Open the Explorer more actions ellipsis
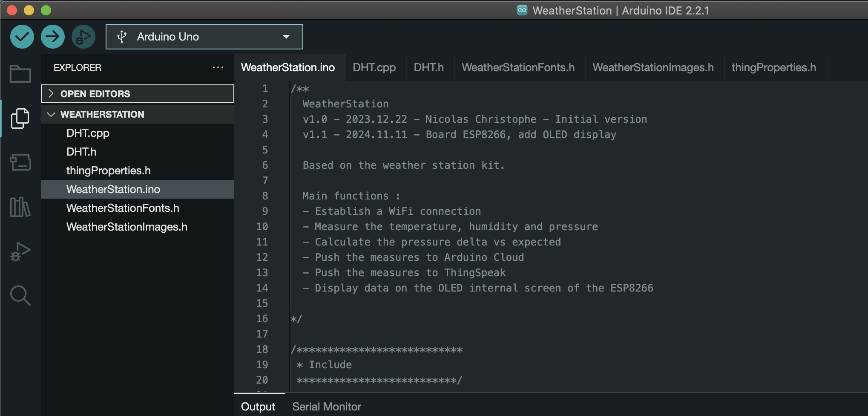 (x=218, y=67)
